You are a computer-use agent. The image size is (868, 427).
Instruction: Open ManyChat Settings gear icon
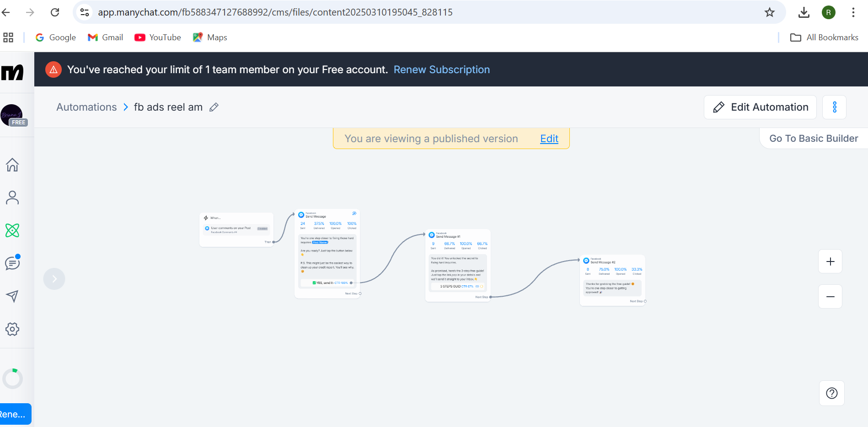(12, 329)
